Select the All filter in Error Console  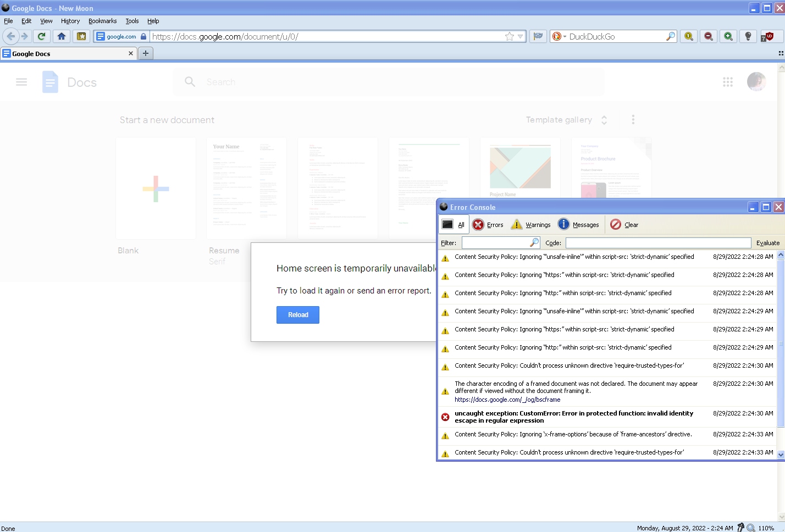point(454,224)
